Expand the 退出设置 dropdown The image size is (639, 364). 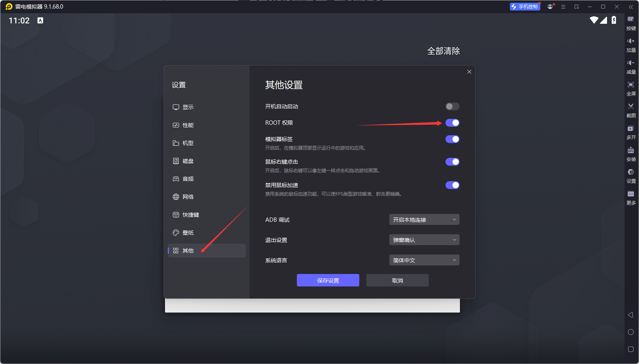pos(424,240)
